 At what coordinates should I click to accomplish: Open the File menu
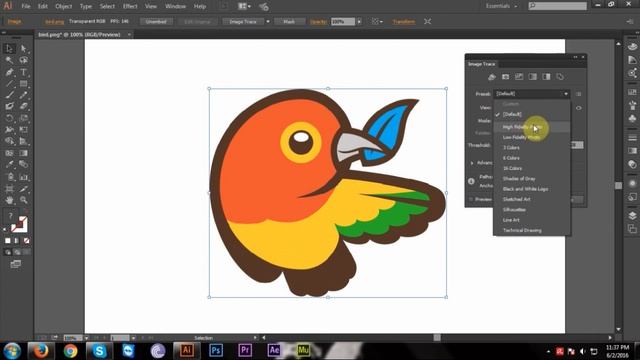(26, 6)
